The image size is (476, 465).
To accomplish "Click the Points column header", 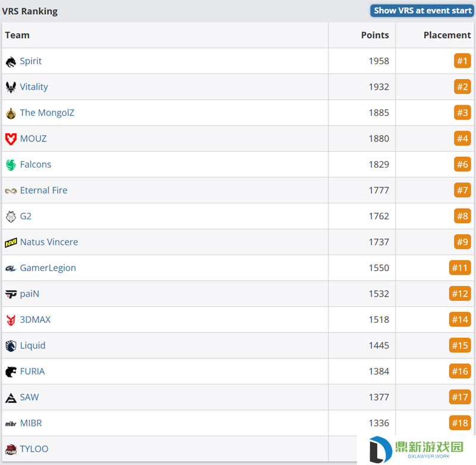I will [x=375, y=35].
